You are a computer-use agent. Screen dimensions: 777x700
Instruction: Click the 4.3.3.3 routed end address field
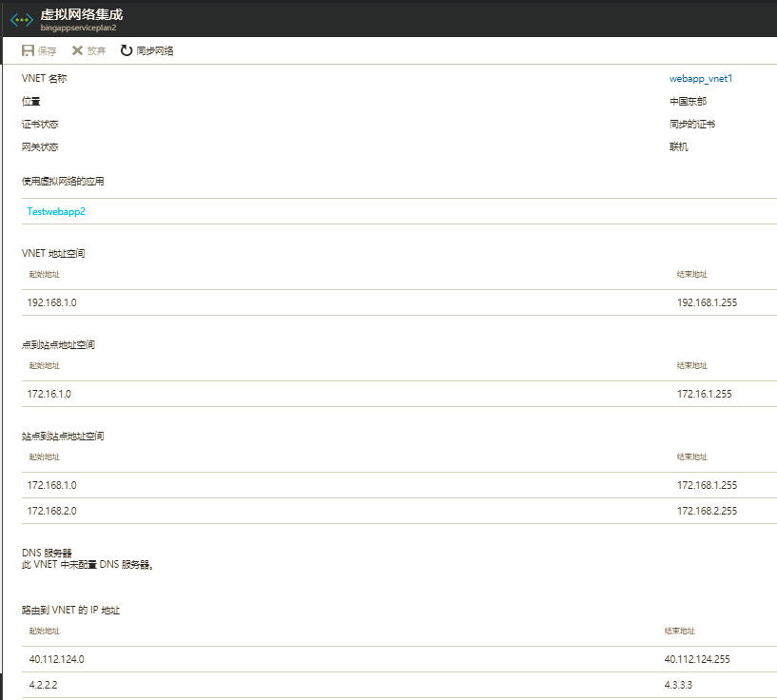pyautogui.click(x=679, y=685)
